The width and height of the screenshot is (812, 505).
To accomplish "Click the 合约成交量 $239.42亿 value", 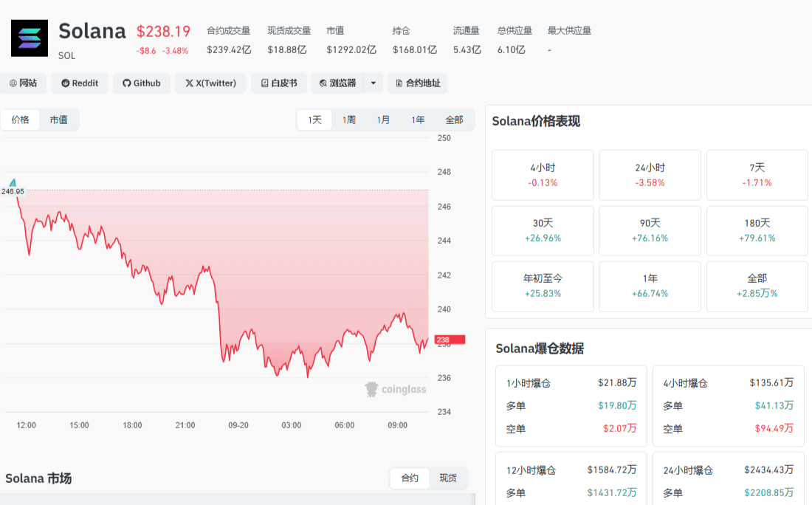I will coord(229,49).
